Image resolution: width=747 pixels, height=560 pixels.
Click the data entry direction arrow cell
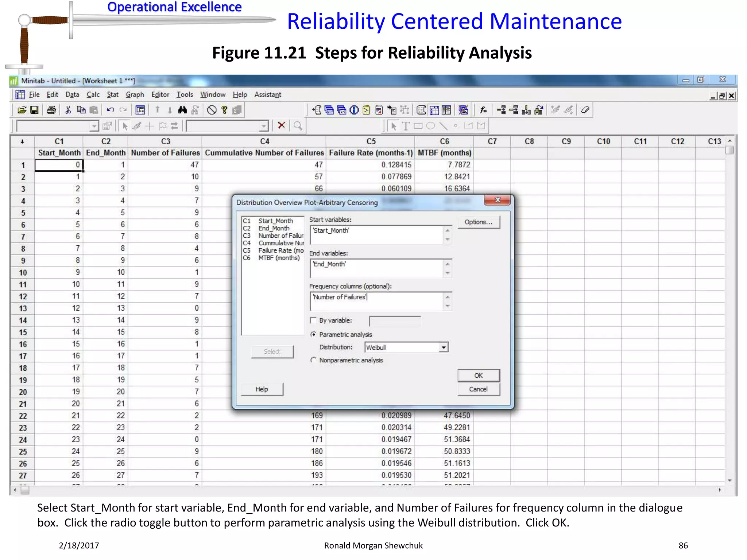(22, 141)
